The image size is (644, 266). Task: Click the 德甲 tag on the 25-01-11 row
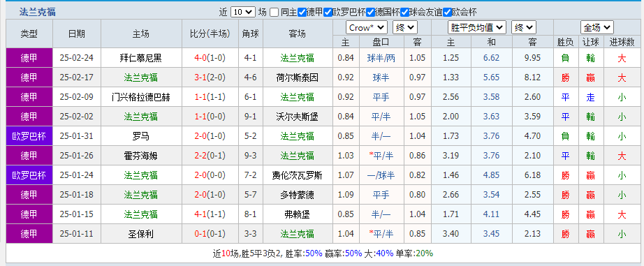click(x=29, y=234)
